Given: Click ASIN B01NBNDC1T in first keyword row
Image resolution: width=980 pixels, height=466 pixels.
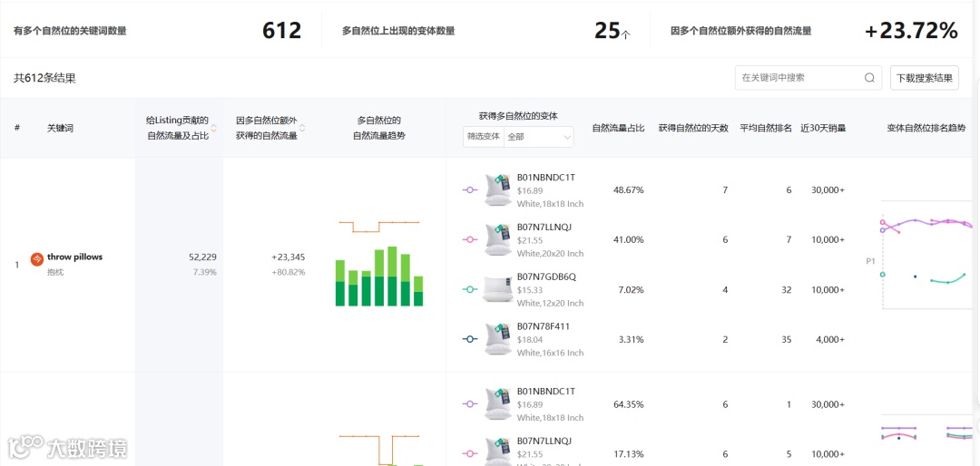Looking at the screenshot, I should (x=545, y=178).
